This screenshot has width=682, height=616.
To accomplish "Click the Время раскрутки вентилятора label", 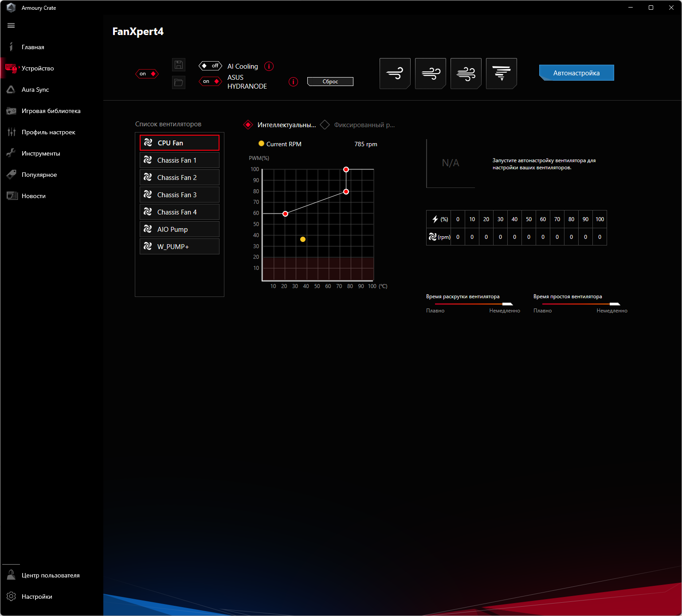I will 463,296.
